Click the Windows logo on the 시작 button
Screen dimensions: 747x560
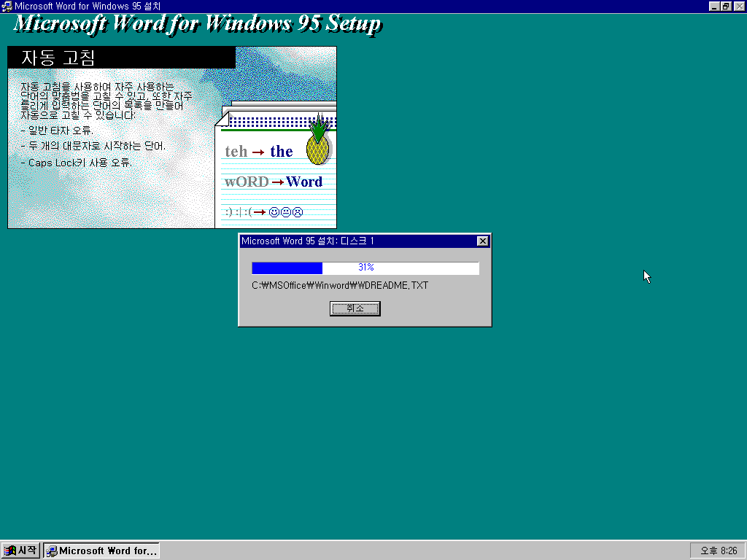(x=9, y=551)
